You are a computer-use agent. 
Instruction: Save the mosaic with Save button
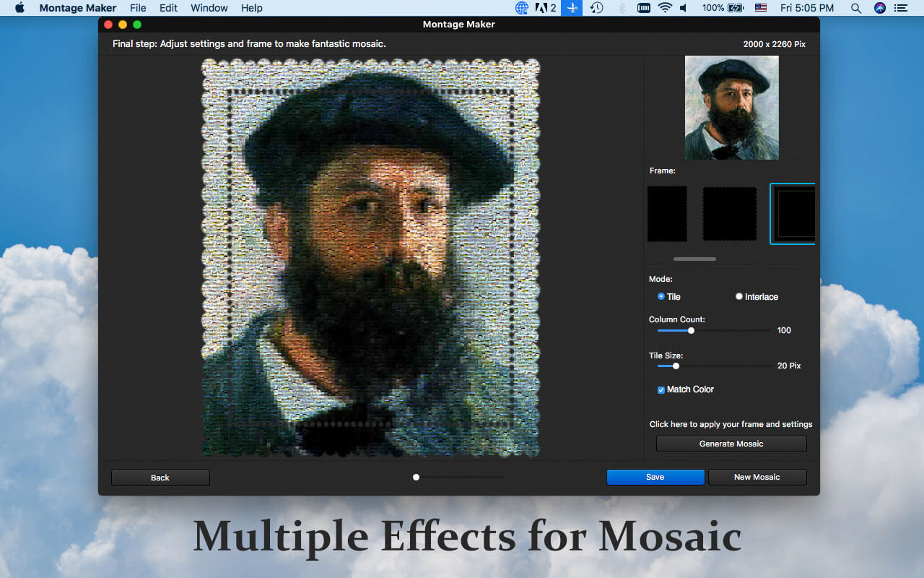(x=655, y=477)
